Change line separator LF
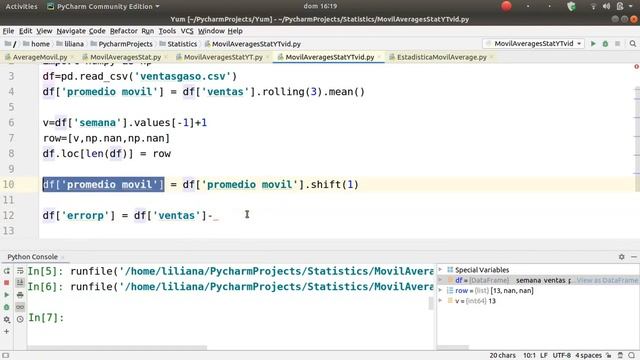 click(x=544, y=356)
